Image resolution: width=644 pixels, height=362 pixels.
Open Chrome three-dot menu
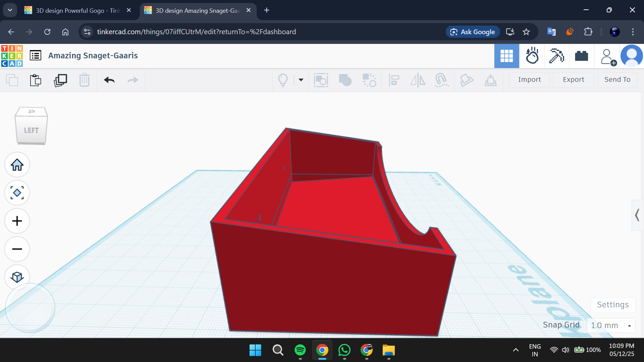coord(633,32)
